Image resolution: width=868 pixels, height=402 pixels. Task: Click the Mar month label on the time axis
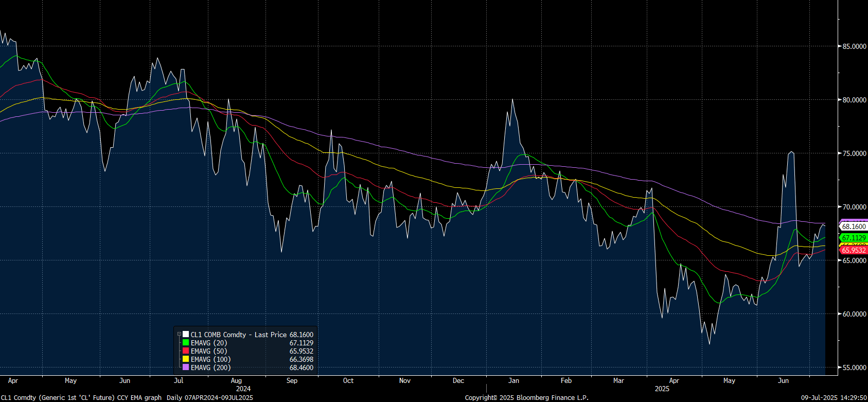pyautogui.click(x=618, y=381)
